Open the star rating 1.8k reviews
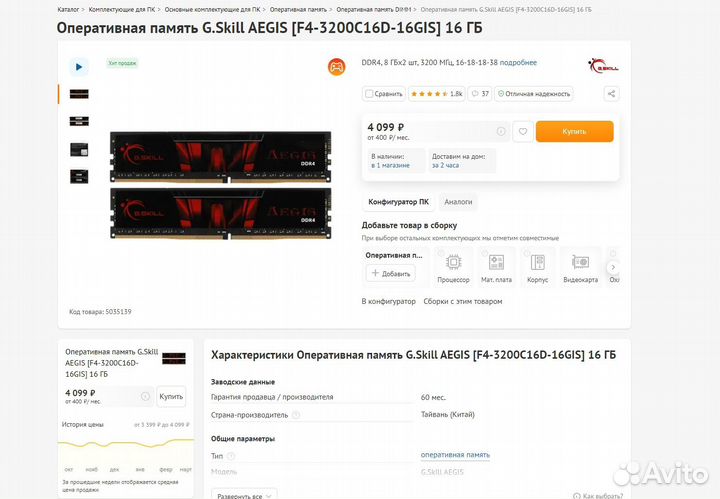This screenshot has width=720, height=499. coord(437,94)
